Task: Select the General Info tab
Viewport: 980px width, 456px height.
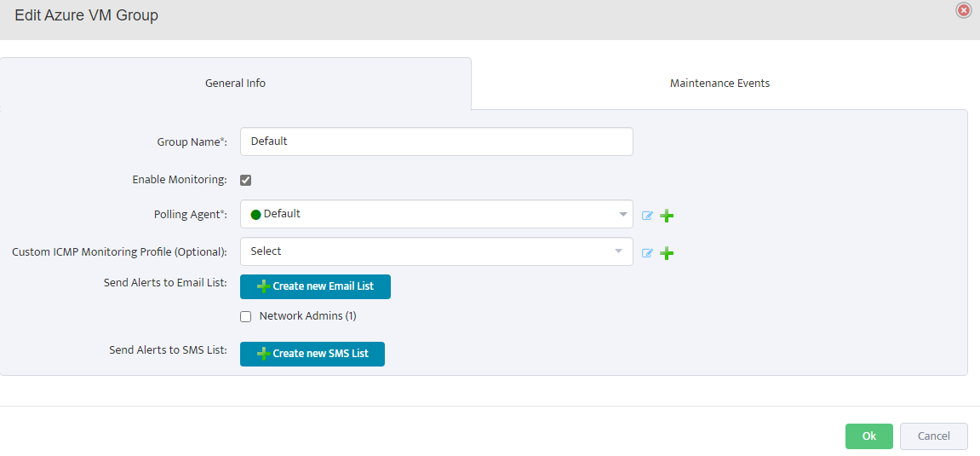Action: pyautogui.click(x=235, y=84)
